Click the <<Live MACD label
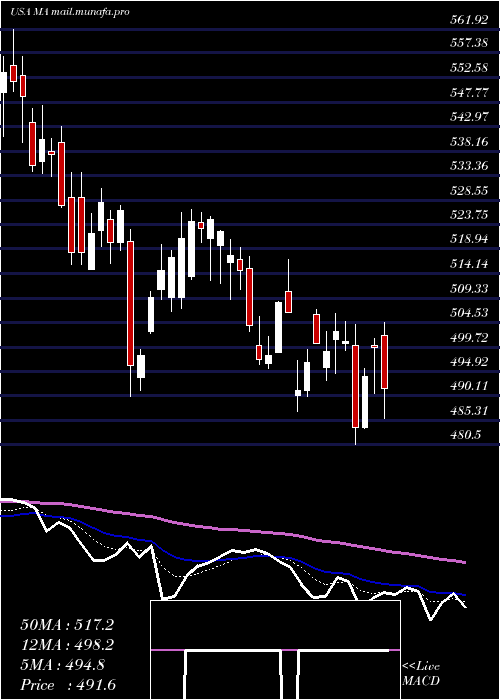This screenshot has height=700, width=500. 421,674
